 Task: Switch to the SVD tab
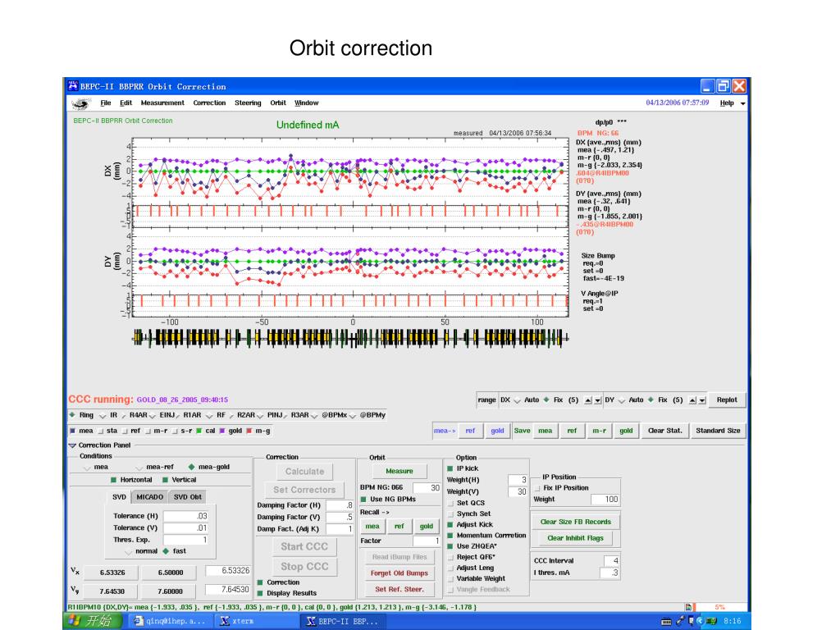click(119, 497)
